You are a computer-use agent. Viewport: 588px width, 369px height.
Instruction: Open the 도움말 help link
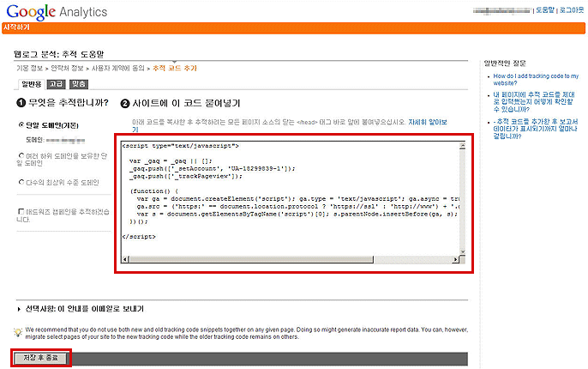point(545,10)
